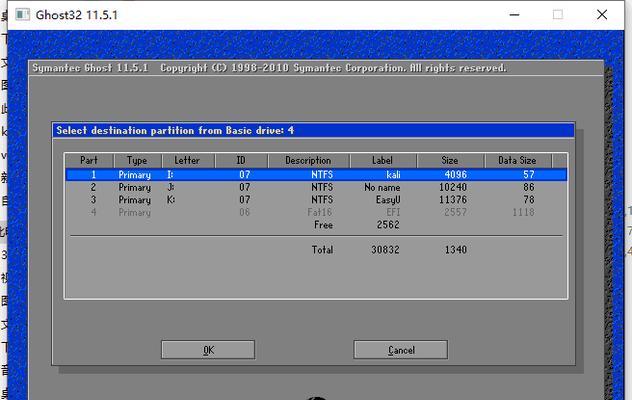Screen dimensions: 632x400
Task: Close the Ghost32 11.5.1 window
Action: 602,14
